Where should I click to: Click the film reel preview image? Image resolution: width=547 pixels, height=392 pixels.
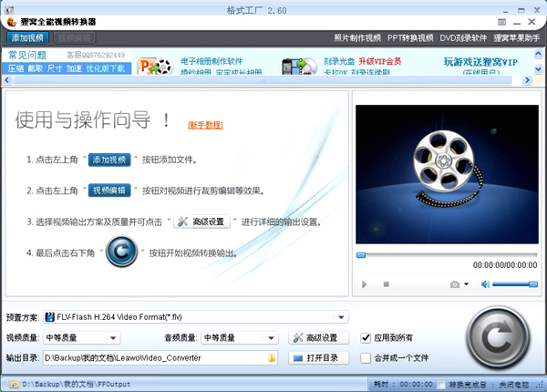(x=447, y=174)
